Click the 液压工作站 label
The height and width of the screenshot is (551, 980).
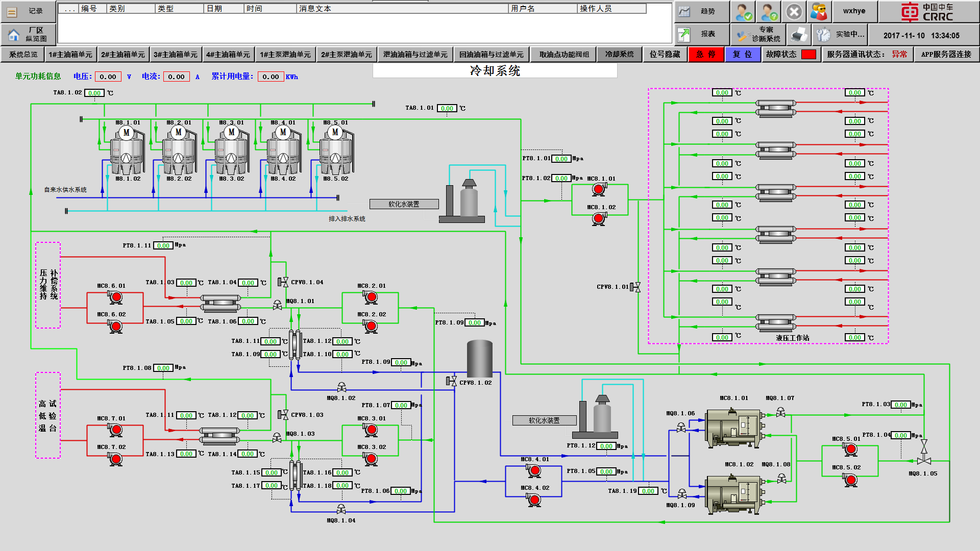(792, 338)
